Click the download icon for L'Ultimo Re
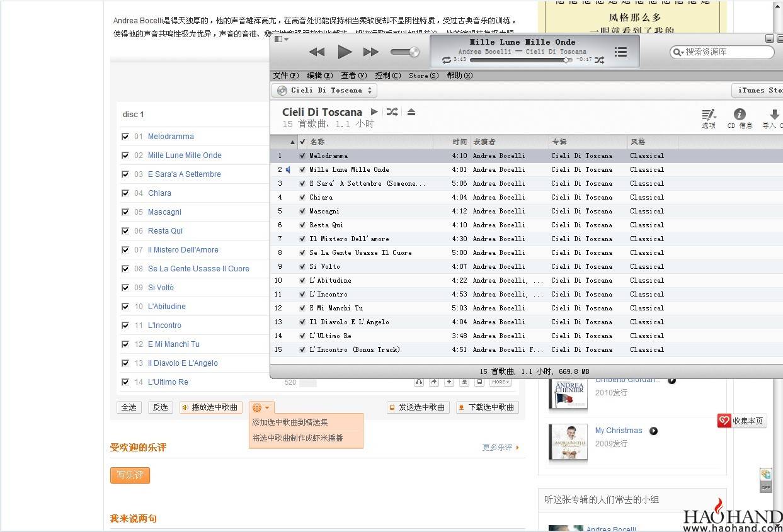Screen dimensions: 783x532 pyautogui.click(x=464, y=382)
